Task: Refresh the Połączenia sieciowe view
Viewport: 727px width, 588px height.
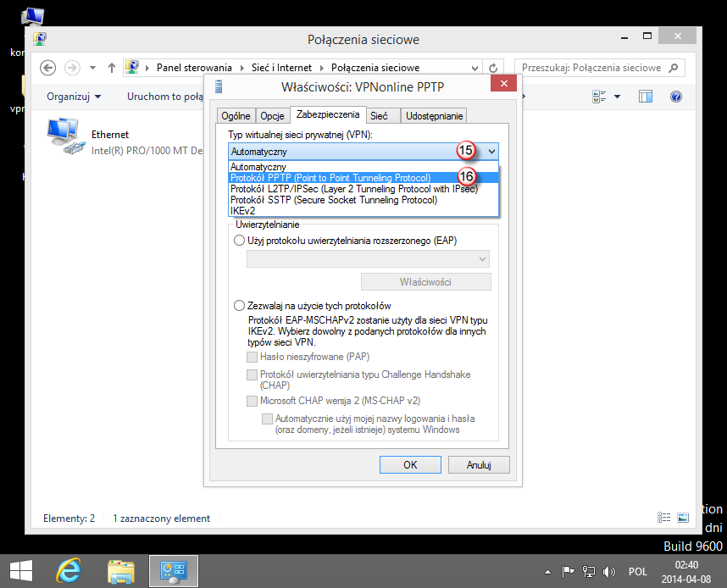Action: 493,68
